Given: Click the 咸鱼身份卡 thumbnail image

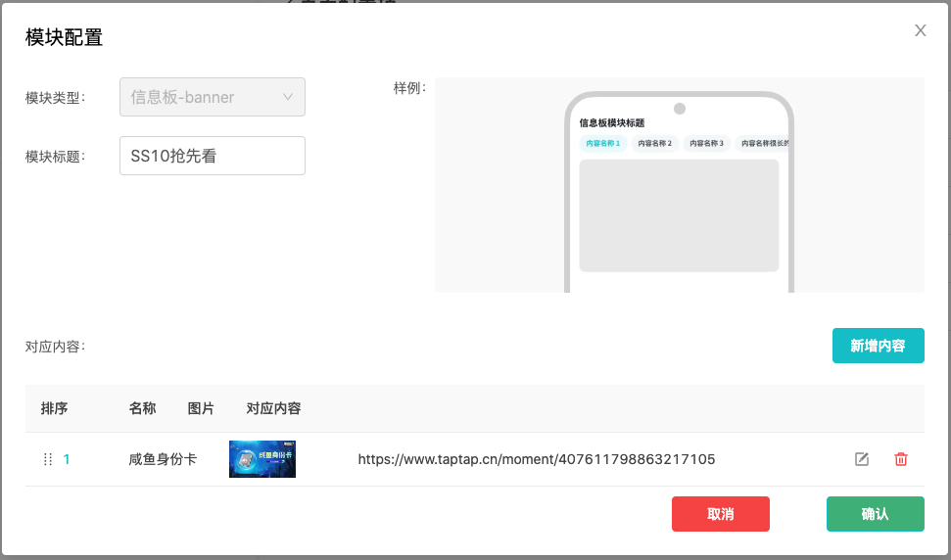Looking at the screenshot, I should [x=262, y=459].
